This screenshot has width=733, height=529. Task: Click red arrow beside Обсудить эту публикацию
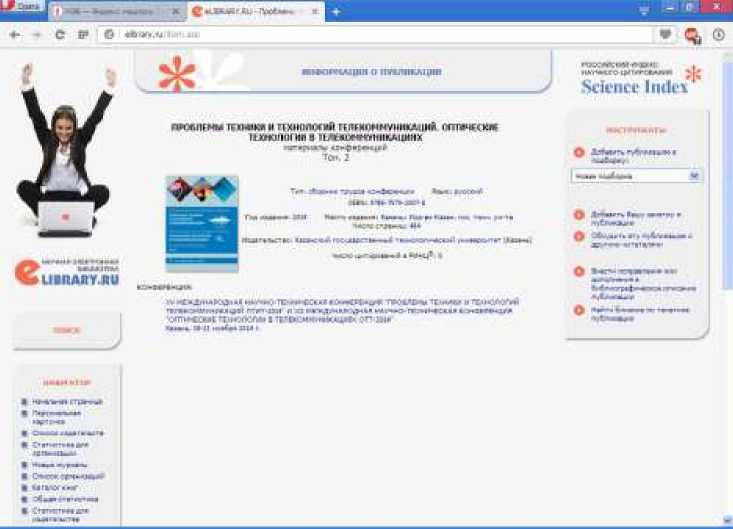tap(579, 236)
